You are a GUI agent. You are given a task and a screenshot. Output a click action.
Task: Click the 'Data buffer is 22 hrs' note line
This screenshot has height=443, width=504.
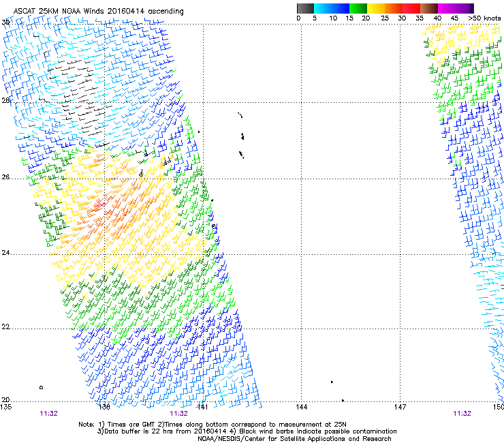247,431
